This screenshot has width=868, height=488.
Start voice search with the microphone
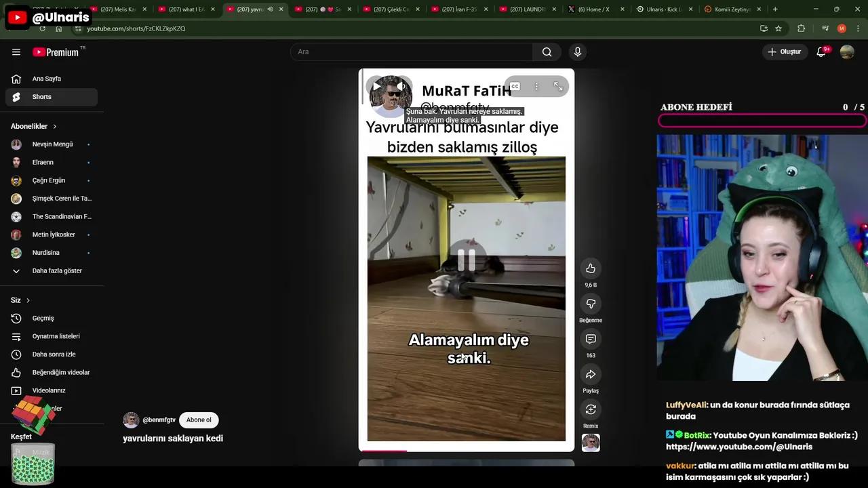point(578,52)
